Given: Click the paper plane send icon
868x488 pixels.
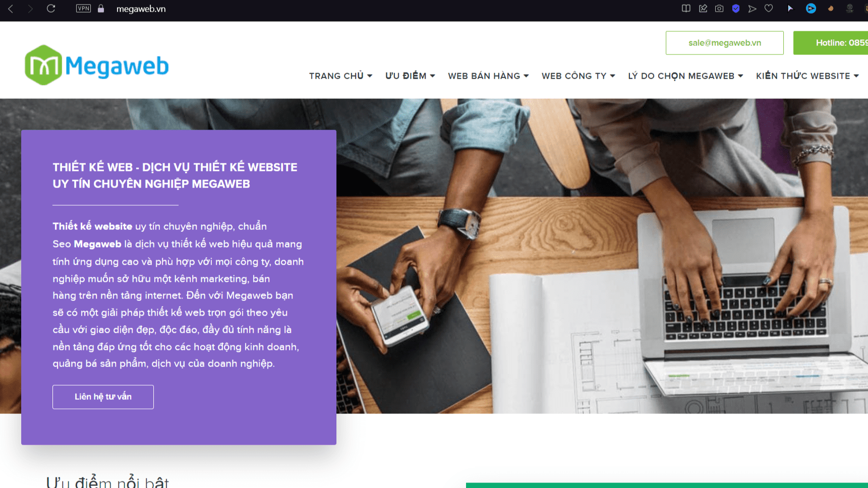Looking at the screenshot, I should pyautogui.click(x=752, y=9).
